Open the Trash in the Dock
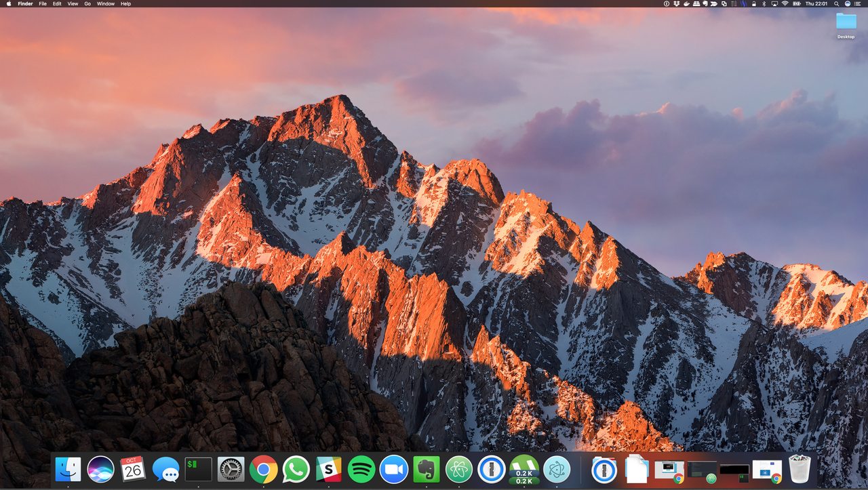This screenshot has height=490, width=868. click(x=800, y=469)
